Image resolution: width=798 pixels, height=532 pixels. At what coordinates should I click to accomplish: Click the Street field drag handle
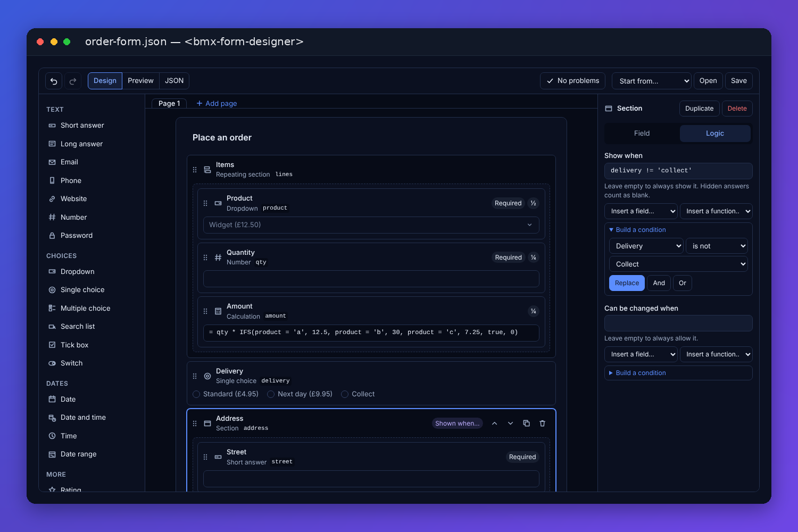coord(205,457)
